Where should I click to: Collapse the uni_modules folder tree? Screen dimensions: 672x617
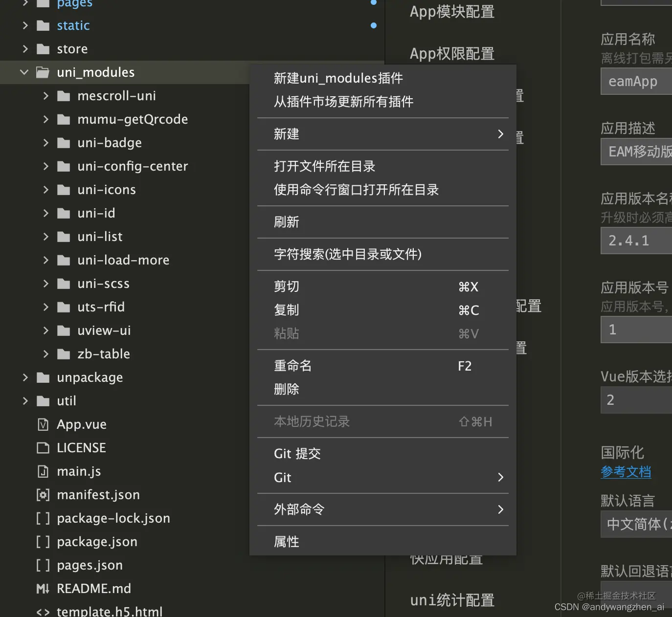click(24, 72)
